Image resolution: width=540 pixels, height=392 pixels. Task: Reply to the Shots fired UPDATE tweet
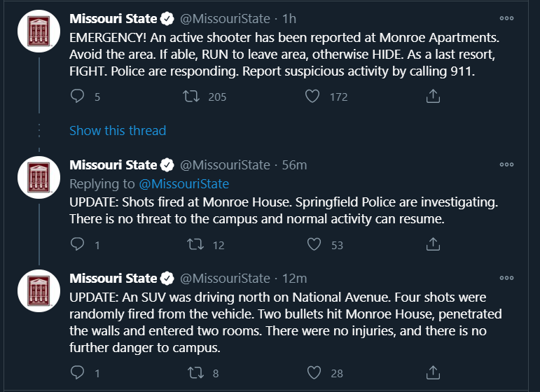click(77, 244)
